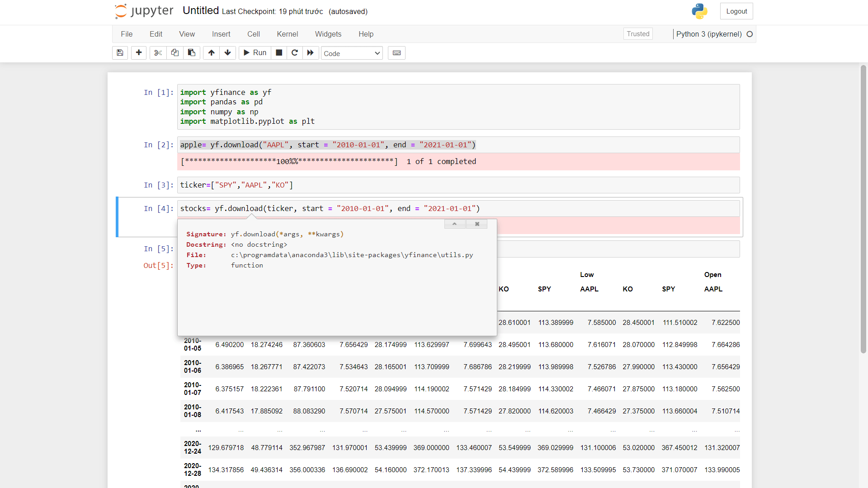Open the command palette keyboard icon
Viewport: 868px width, 488px height.
(396, 53)
